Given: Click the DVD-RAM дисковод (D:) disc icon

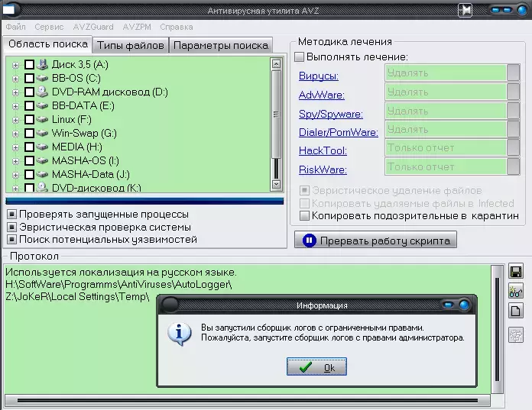Looking at the screenshot, I should coord(42,92).
